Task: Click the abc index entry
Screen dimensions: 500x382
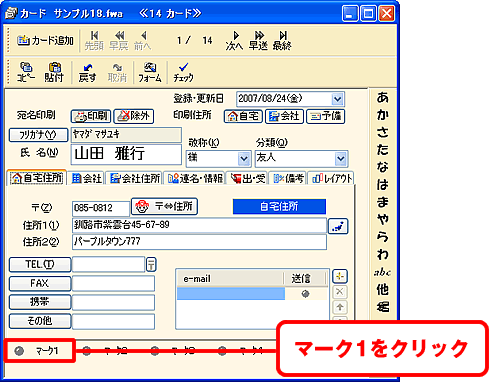Action: click(x=382, y=272)
